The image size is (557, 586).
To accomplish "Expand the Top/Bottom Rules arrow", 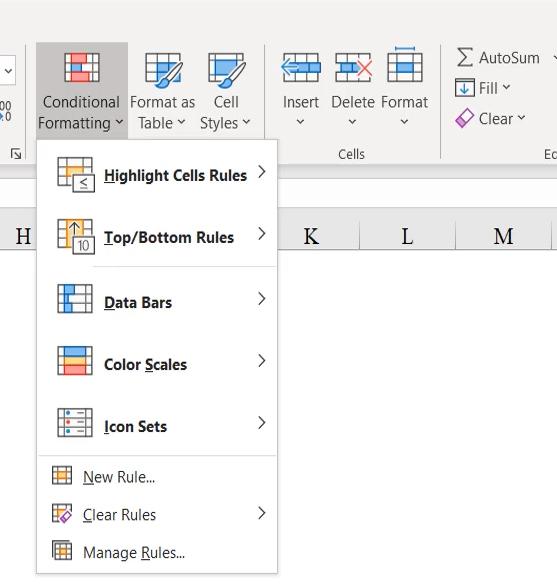I will 262,234.
